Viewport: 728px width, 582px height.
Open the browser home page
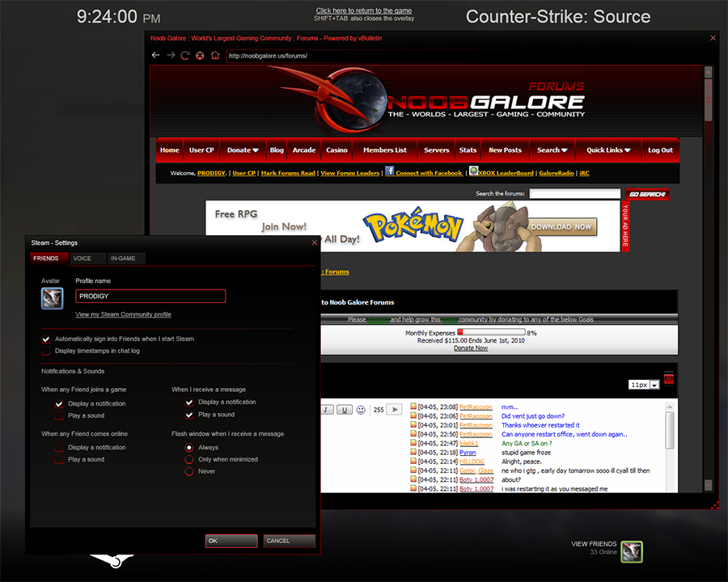(215, 55)
